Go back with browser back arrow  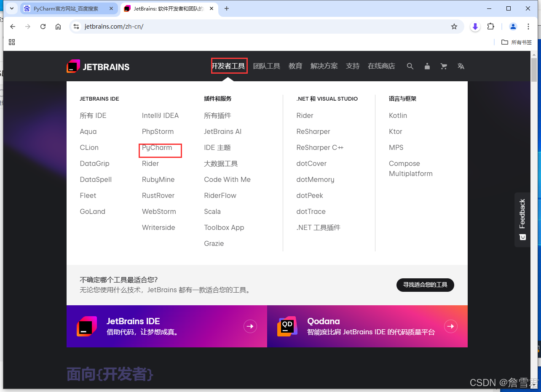coord(13,27)
